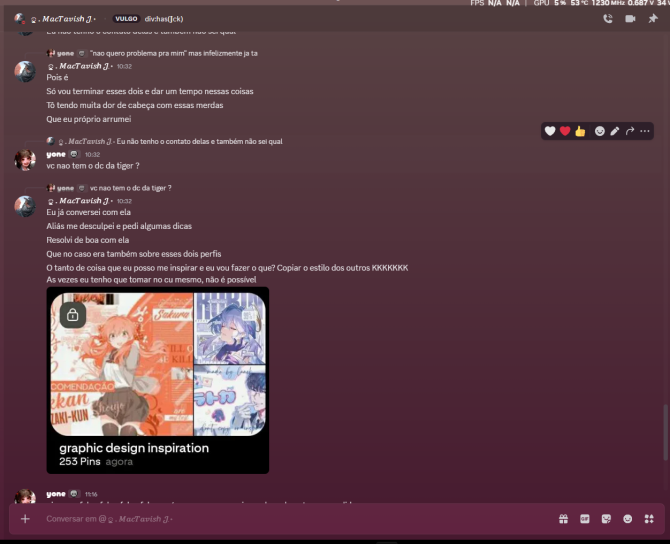This screenshot has width=670, height=544.
Task: Click MacTavish avatar next to 'Eu já conversei'
Action: 25,206
